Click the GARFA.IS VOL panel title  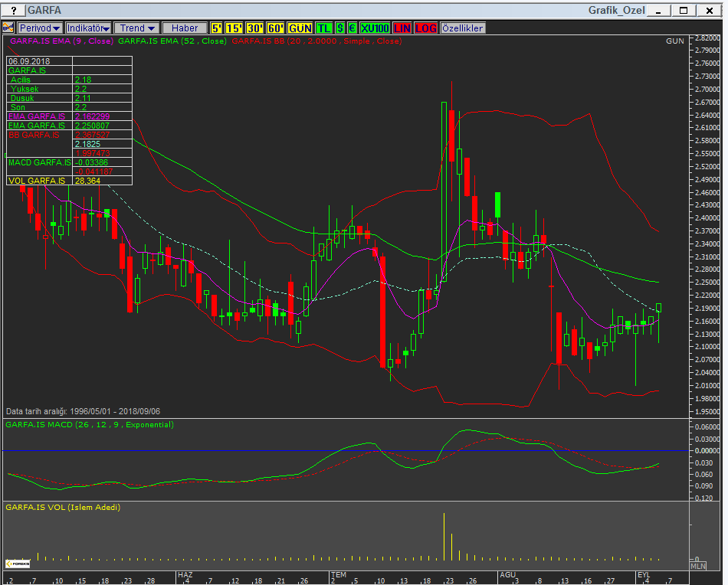click(63, 507)
